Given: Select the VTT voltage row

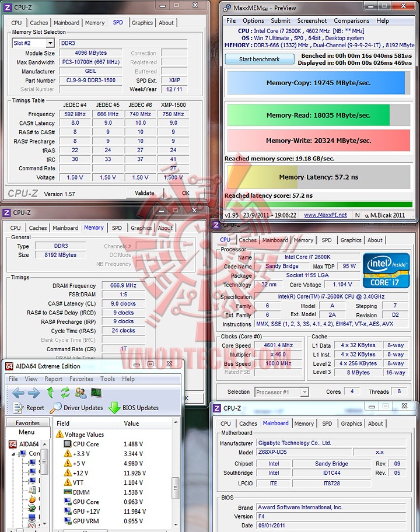Looking at the screenshot, I should coord(103,482).
